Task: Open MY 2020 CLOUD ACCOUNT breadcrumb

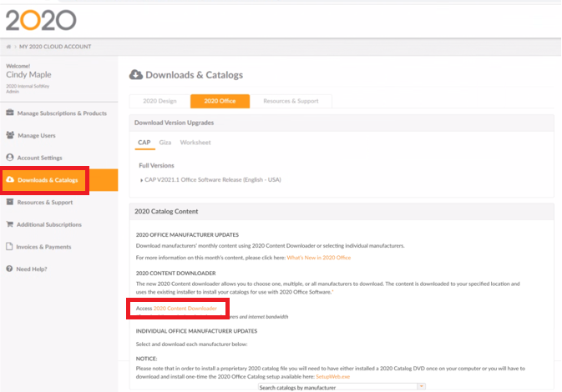Action: [55, 47]
